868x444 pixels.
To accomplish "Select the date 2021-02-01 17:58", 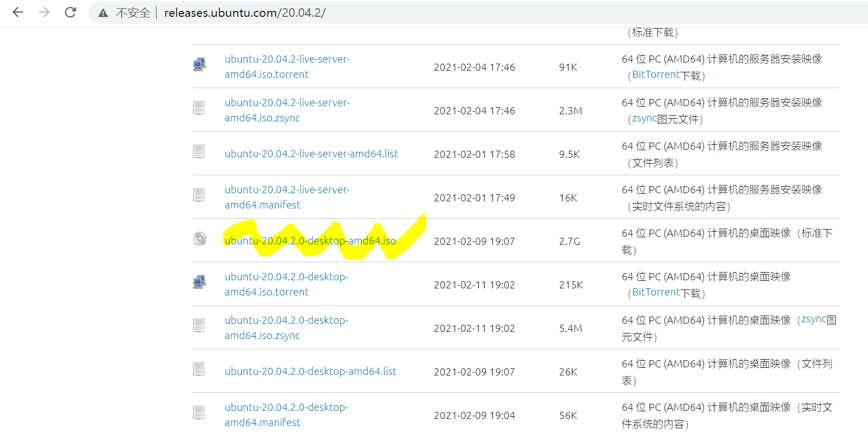I will [x=474, y=154].
